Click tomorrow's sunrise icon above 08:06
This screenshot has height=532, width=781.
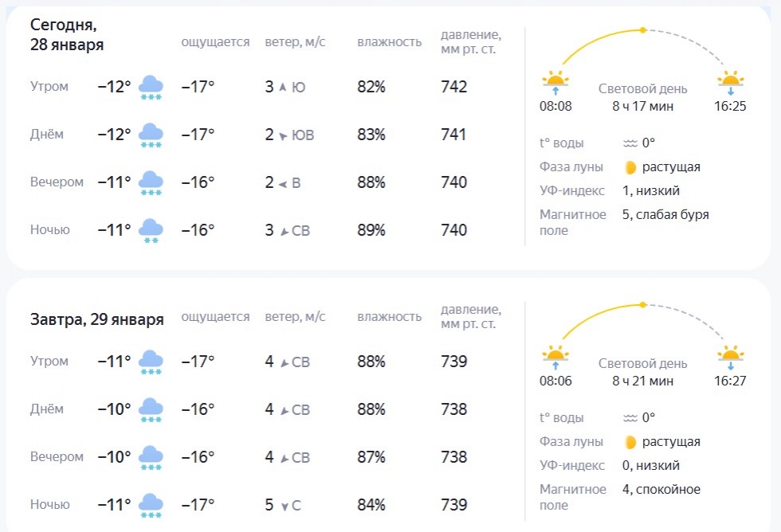[555, 357]
